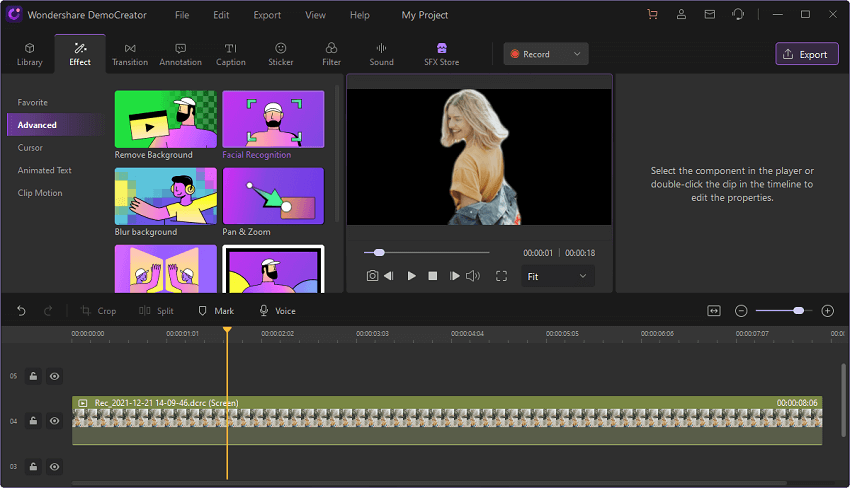Viewport: 850px width, 488px height.
Task: Select the Remove Background effect thumbnail
Action: (165, 119)
